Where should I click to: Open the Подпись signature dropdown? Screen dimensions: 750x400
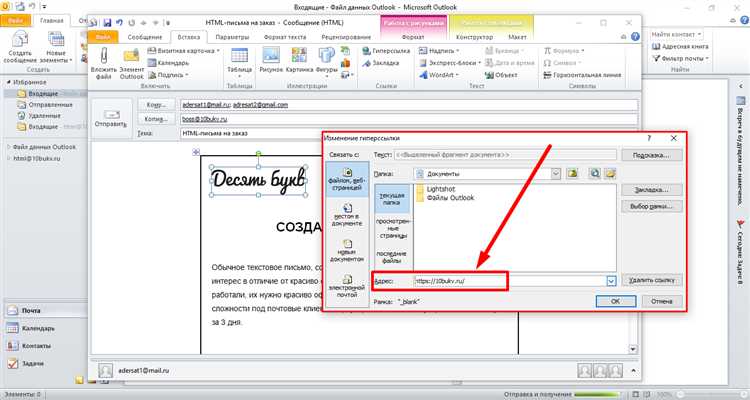pos(168,75)
